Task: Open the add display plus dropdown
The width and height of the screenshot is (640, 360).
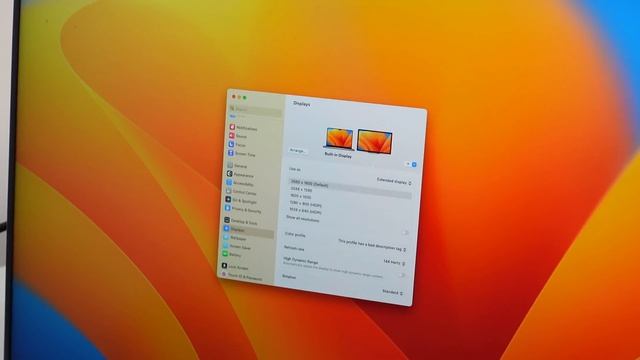Action: click(x=411, y=164)
